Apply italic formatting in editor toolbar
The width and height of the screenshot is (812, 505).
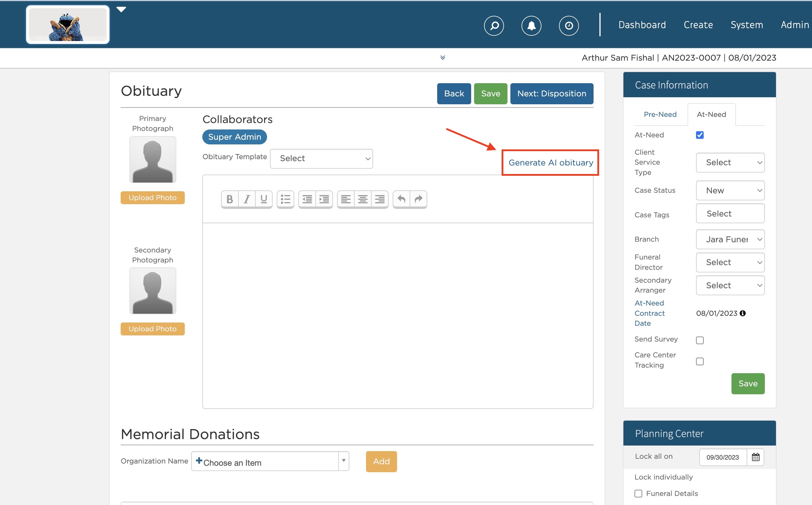coord(247,199)
